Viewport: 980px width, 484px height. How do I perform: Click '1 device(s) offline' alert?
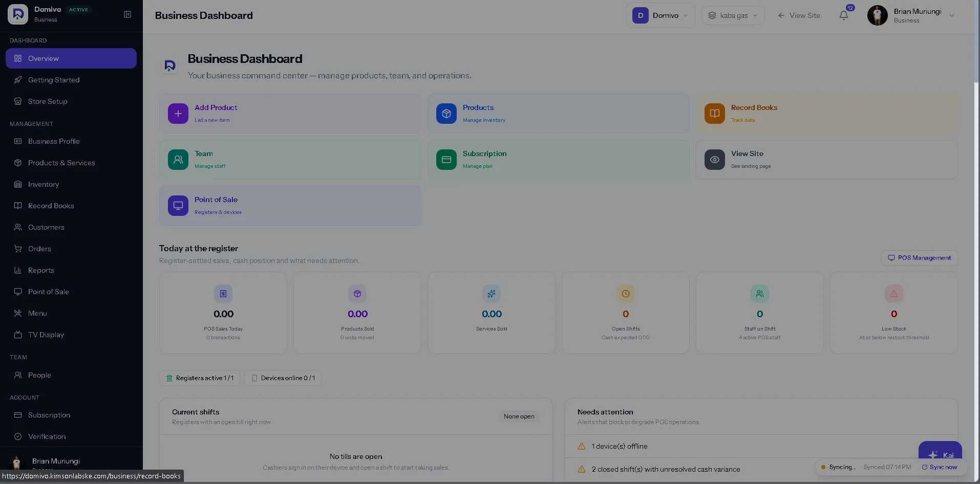[761, 446]
